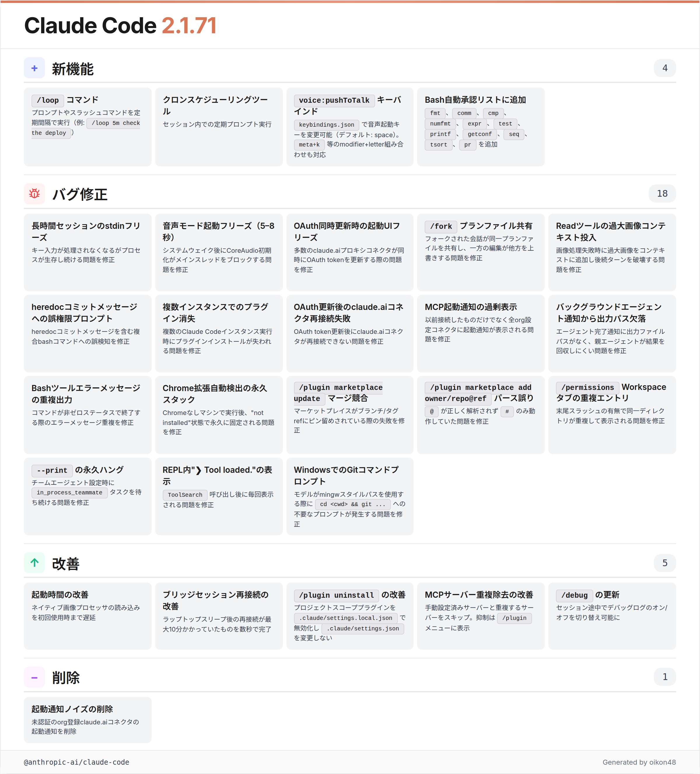Click the count badge 18 for バグ修正
Image resolution: width=700 pixels, height=774 pixels.
tap(662, 193)
